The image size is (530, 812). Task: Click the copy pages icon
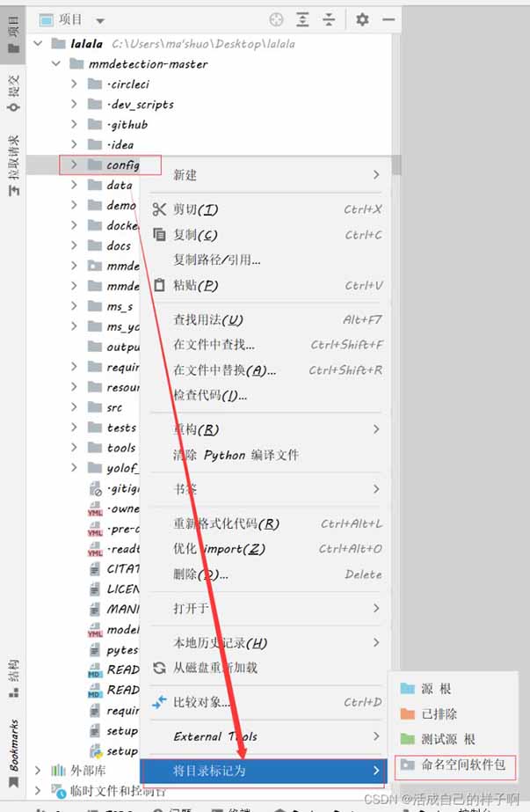click(159, 235)
